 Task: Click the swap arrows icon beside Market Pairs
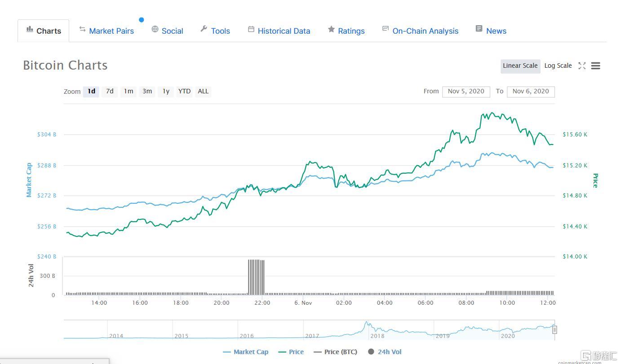point(82,29)
